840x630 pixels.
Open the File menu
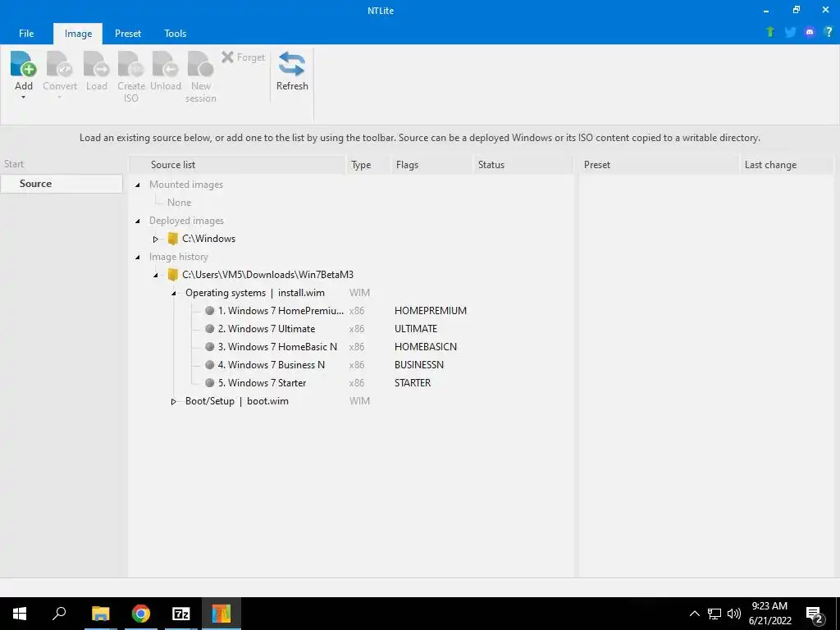point(26,33)
